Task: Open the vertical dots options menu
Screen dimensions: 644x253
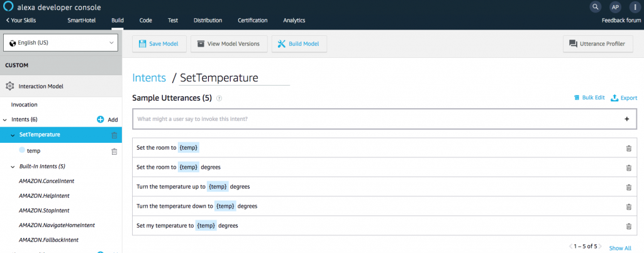Action: coord(635,7)
